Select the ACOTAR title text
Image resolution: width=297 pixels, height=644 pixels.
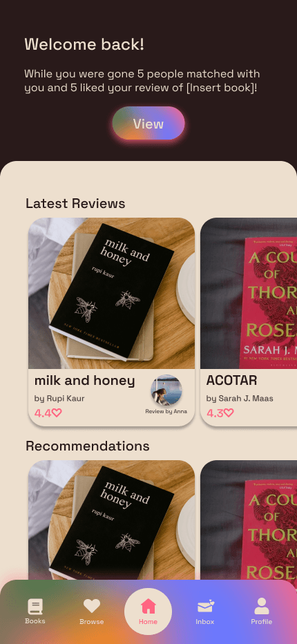231,381
